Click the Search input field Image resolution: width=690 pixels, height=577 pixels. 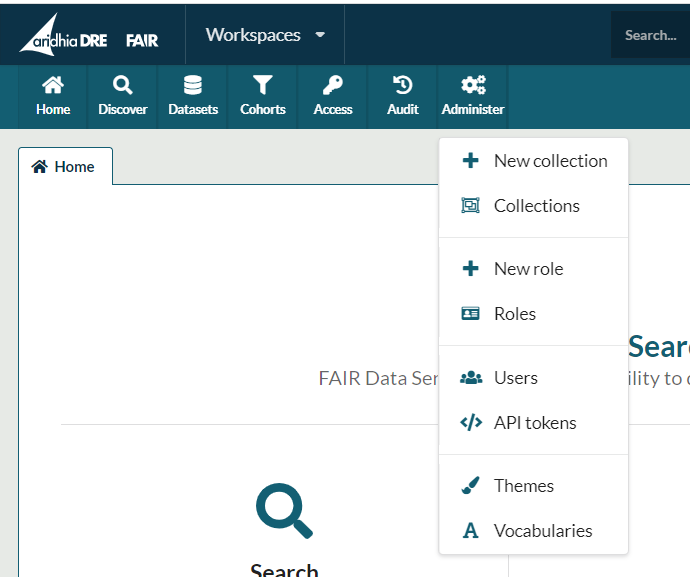point(650,35)
